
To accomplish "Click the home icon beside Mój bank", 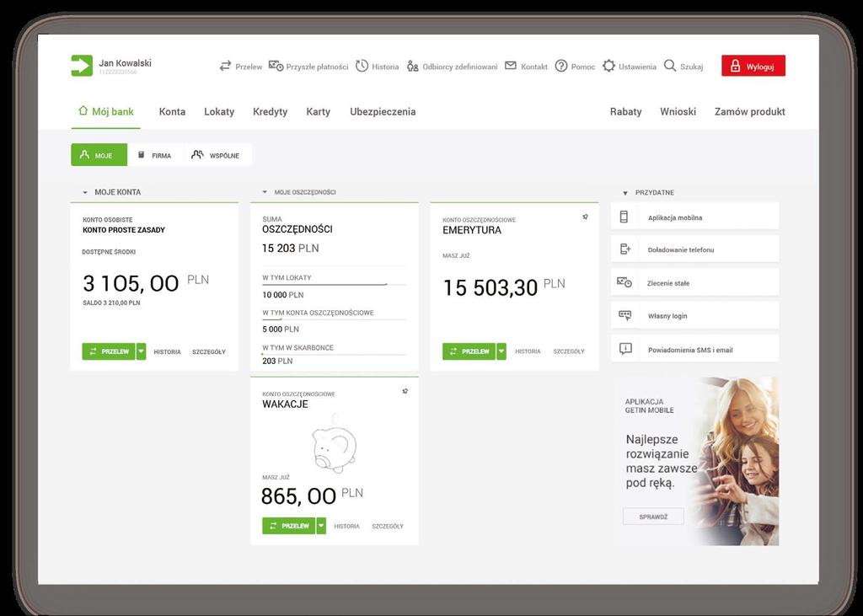I will tap(83, 110).
